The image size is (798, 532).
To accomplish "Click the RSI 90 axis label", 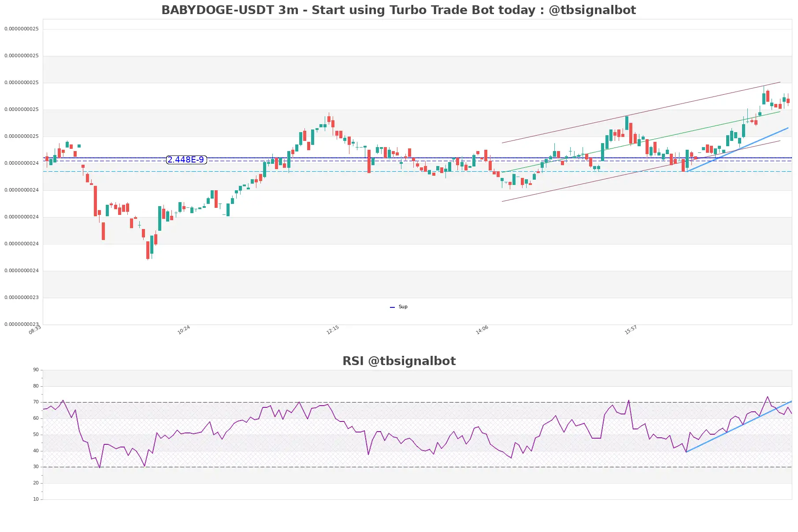I will [x=36, y=369].
